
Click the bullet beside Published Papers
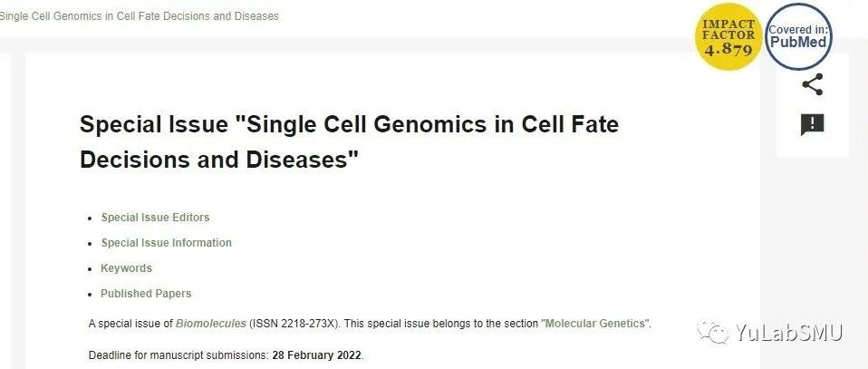(x=91, y=295)
